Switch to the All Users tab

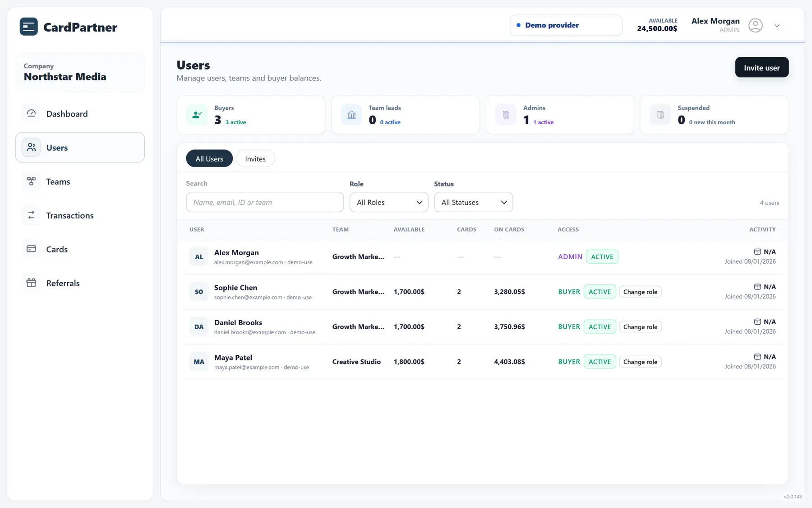[x=209, y=158]
